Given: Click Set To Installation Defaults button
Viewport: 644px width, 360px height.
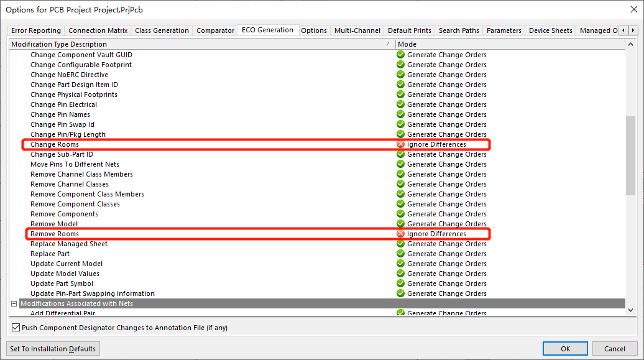Looking at the screenshot, I should coord(53,348).
